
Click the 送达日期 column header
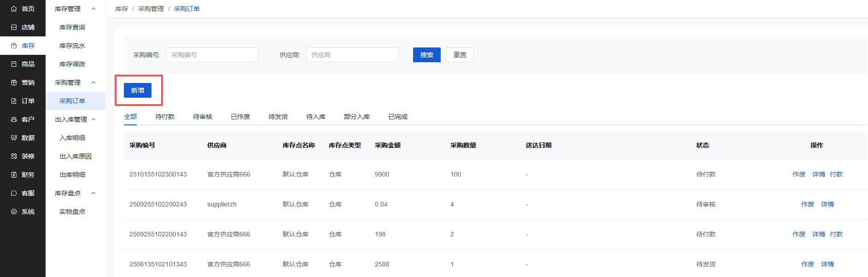(539, 145)
